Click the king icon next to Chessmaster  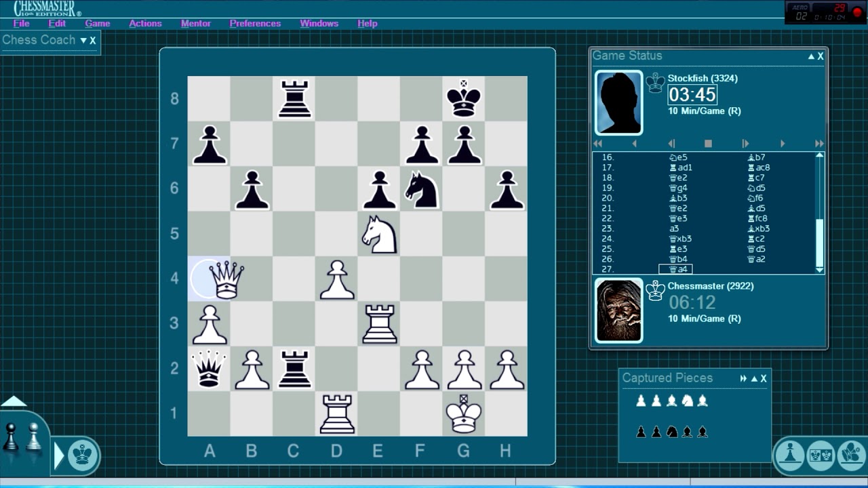coord(655,290)
